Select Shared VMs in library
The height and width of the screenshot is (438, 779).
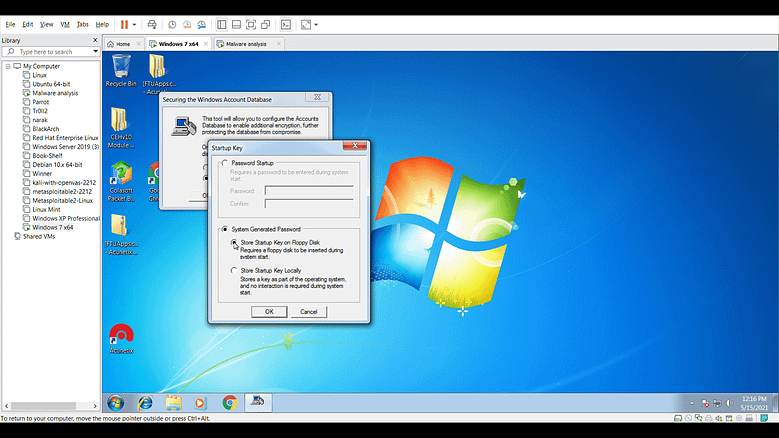[x=39, y=236]
